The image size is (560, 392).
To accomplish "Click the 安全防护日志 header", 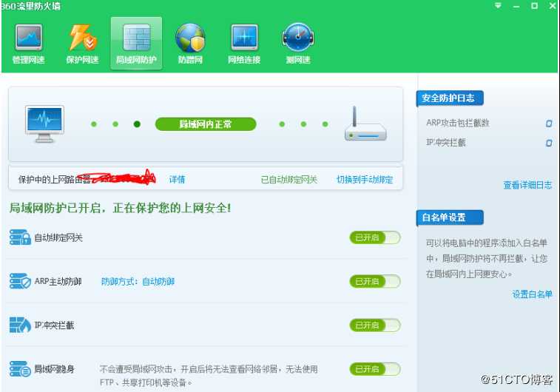I will [450, 98].
